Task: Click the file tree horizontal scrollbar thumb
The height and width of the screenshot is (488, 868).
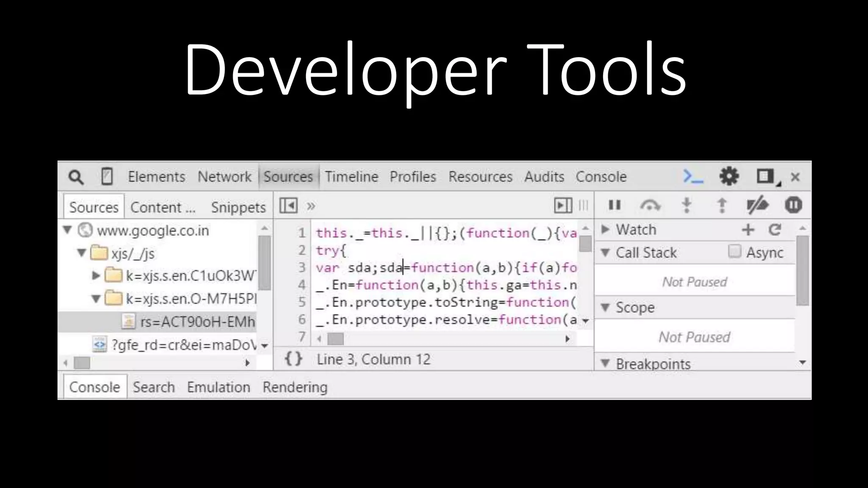Action: (x=82, y=363)
